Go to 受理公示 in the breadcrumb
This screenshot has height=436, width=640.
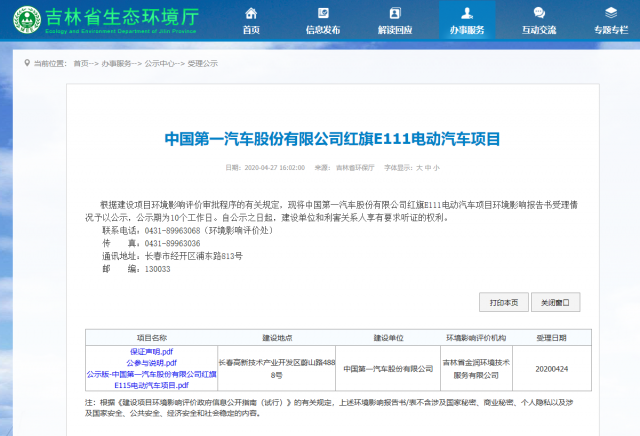pyautogui.click(x=202, y=63)
